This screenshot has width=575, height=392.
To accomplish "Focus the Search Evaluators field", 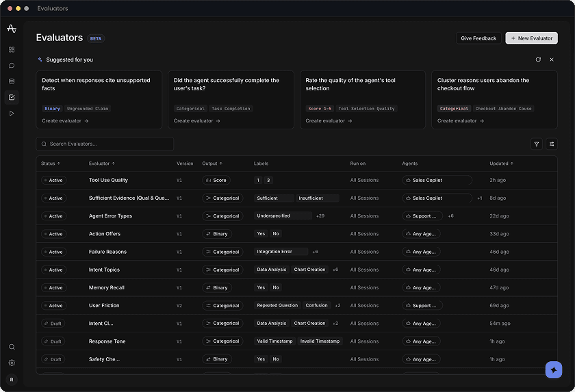I will (105, 144).
